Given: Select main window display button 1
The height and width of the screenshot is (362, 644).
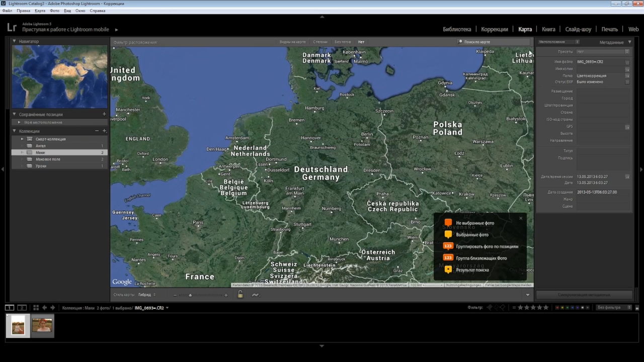Looking at the screenshot, I should [10, 308].
